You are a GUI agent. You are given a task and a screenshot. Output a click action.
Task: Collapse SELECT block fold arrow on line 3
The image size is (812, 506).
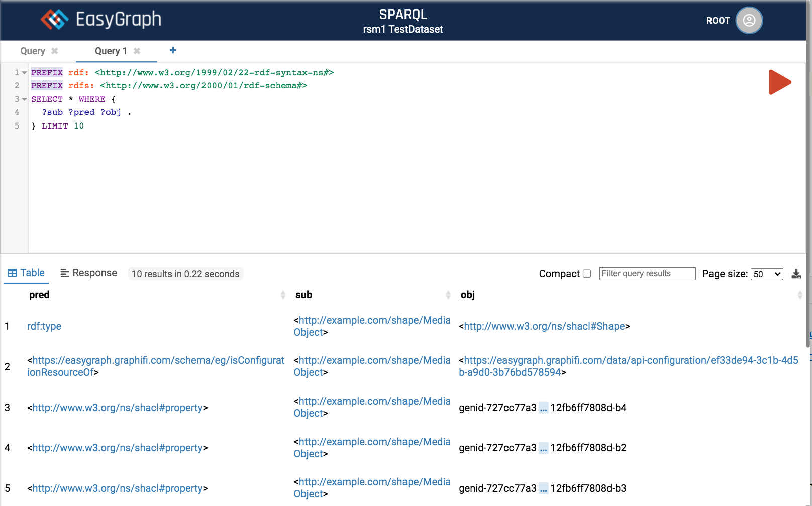(24, 99)
